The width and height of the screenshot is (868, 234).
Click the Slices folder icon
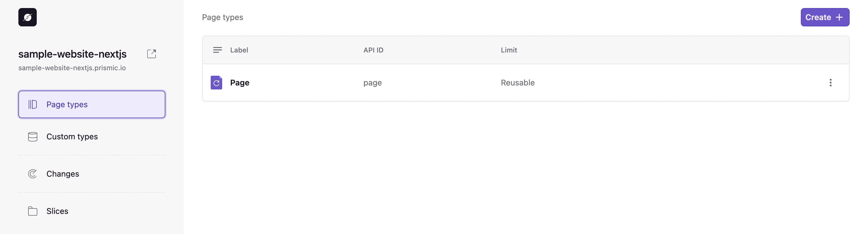pyautogui.click(x=33, y=211)
